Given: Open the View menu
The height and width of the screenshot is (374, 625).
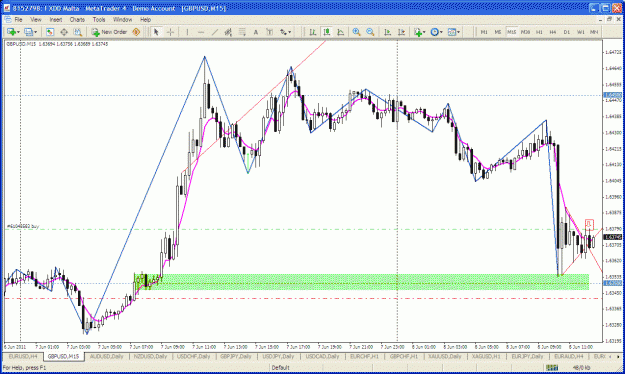Looking at the screenshot, I should pos(35,20).
